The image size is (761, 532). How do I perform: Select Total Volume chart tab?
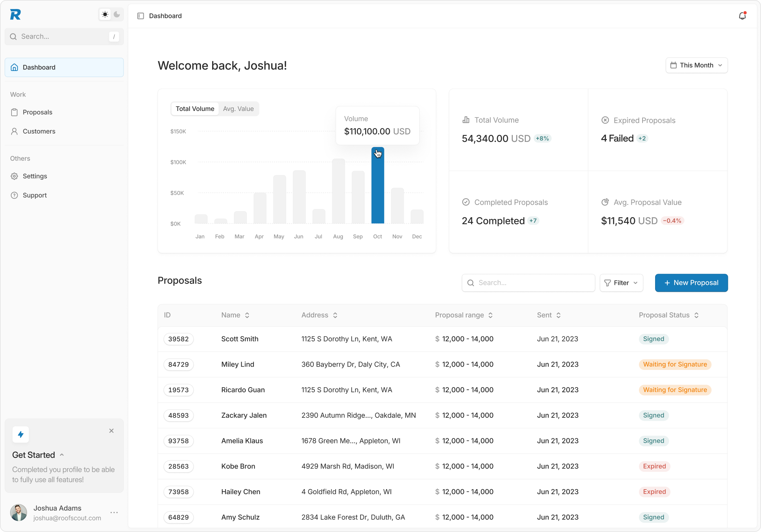(x=195, y=109)
